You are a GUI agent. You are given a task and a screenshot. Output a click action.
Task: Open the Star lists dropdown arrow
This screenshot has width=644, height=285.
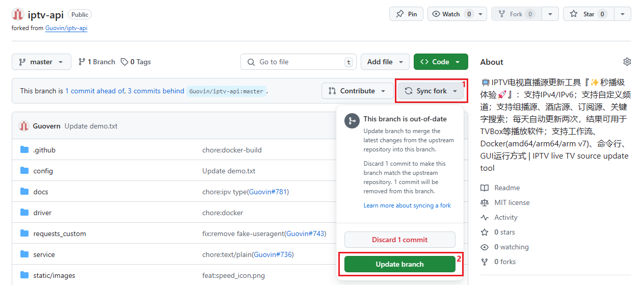point(622,14)
